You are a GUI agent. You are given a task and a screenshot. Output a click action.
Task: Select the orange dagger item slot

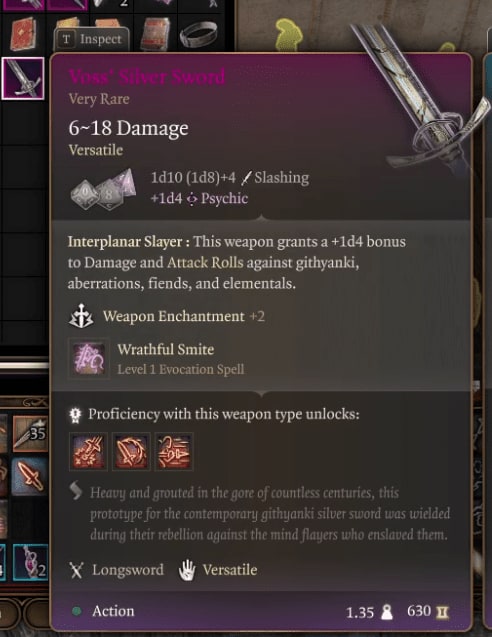(x=30, y=478)
